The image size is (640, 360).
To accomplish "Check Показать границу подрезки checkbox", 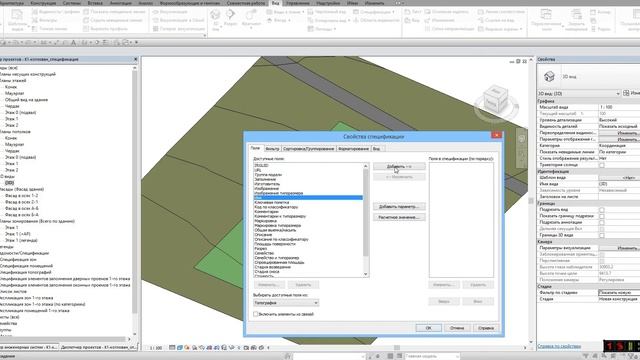I will point(602,216).
